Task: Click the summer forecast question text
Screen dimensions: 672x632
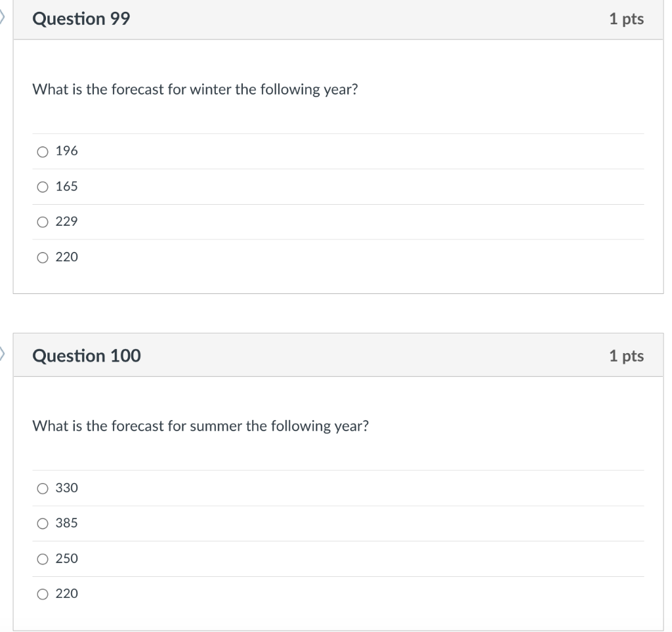Action: [x=200, y=426]
